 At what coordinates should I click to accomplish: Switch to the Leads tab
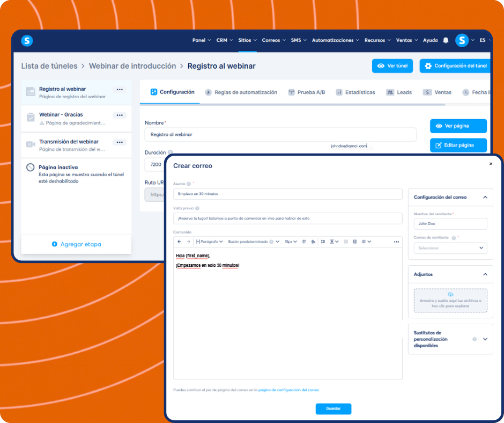(x=399, y=92)
